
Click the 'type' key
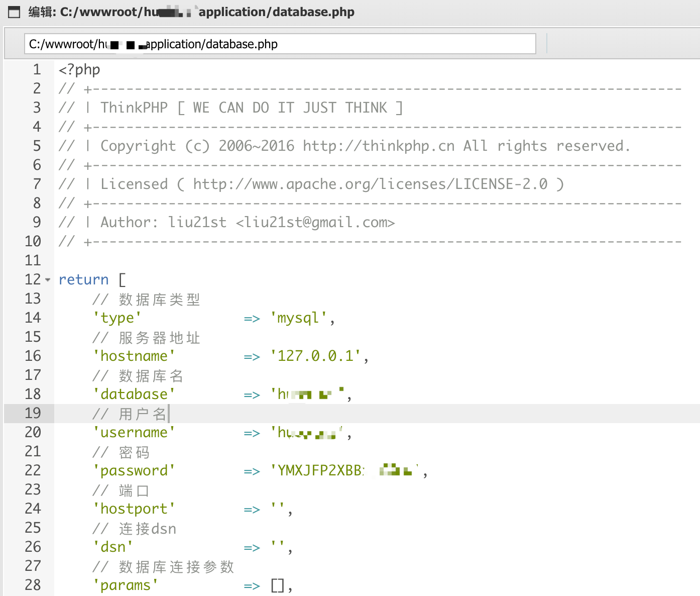(x=117, y=318)
